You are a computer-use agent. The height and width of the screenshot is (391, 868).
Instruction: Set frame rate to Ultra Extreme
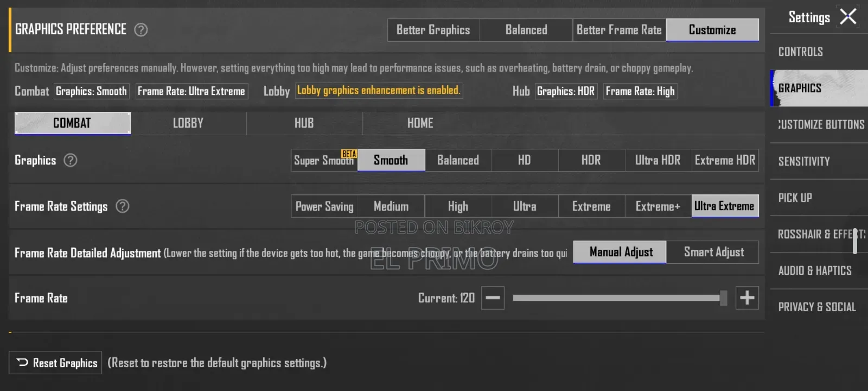pyautogui.click(x=725, y=206)
